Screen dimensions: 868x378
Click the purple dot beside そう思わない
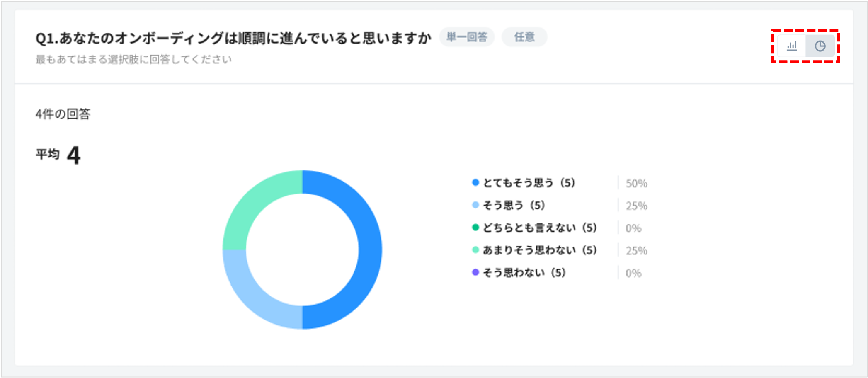coord(475,272)
